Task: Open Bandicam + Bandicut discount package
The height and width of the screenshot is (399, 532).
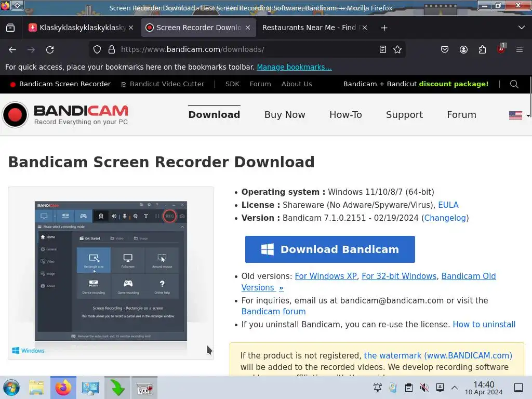Action: point(416,84)
